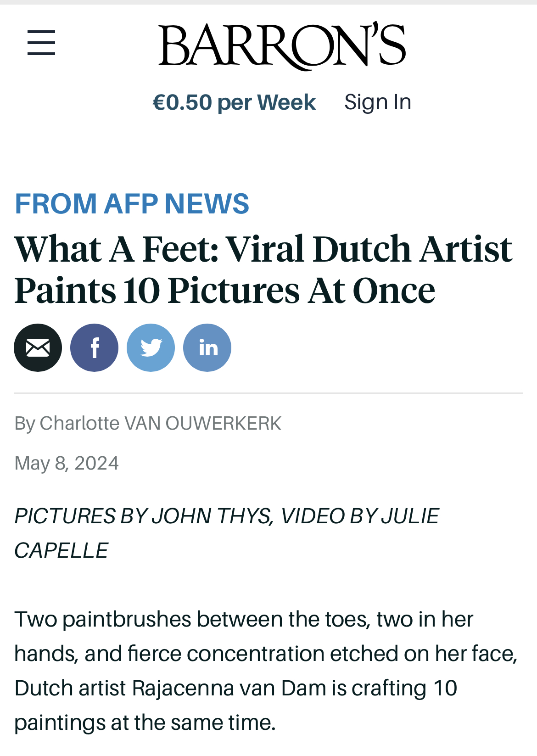The image size is (537, 756).
Task: Click the JOHN THYS picture credit
Action: coord(211,516)
